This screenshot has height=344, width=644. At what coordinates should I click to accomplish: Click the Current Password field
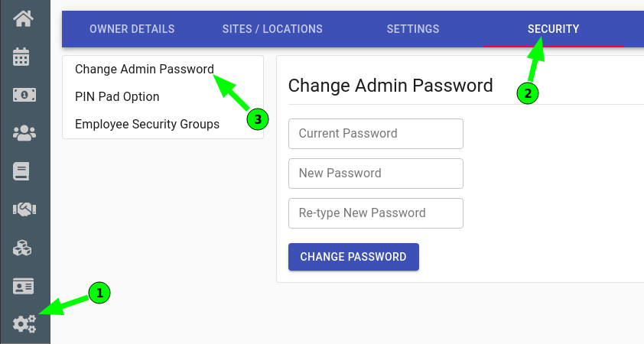click(x=376, y=134)
